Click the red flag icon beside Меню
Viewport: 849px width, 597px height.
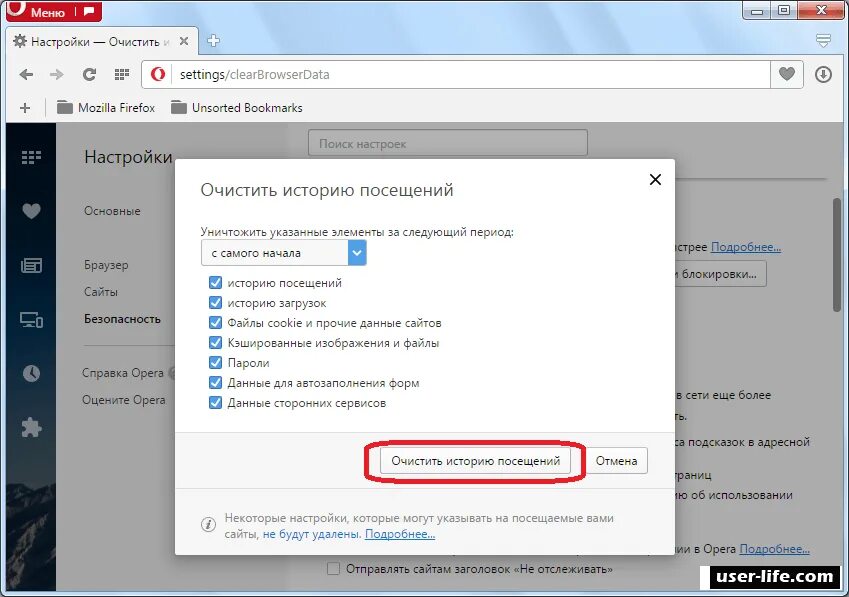(89, 11)
